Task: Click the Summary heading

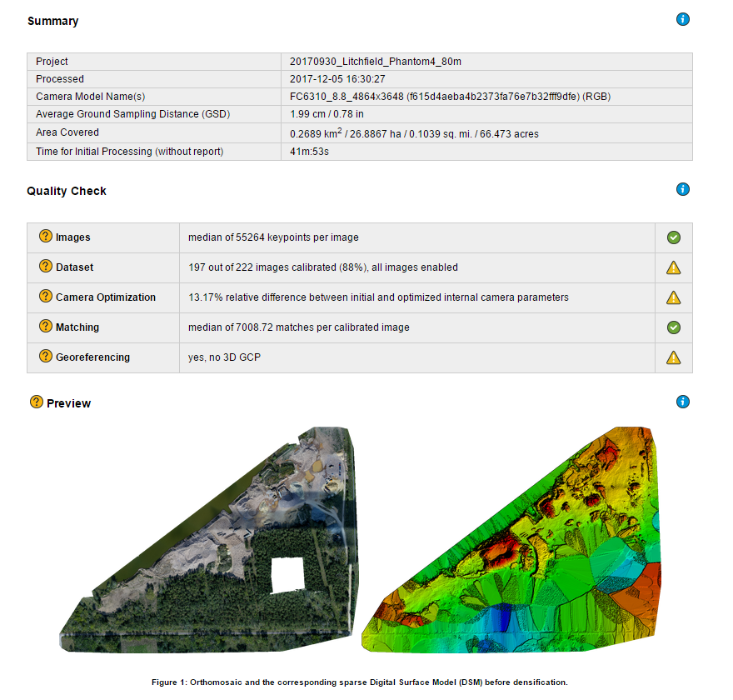Action: click(x=52, y=21)
